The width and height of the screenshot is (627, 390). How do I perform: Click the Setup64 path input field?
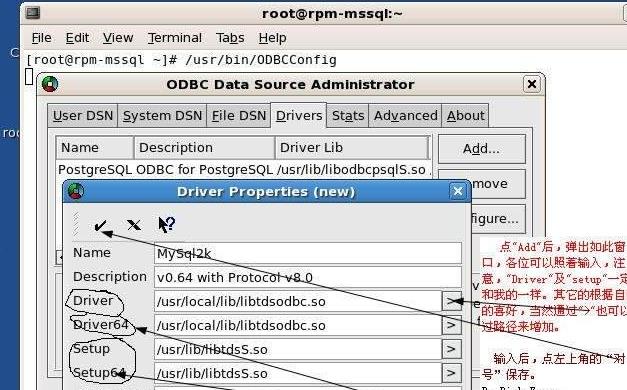[x=298, y=373]
